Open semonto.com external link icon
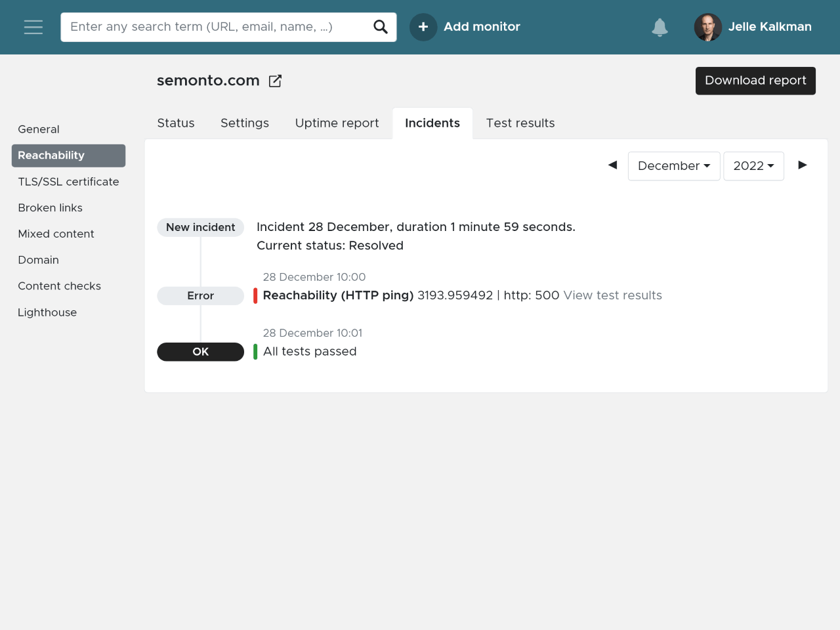The height and width of the screenshot is (630, 840). coord(276,81)
